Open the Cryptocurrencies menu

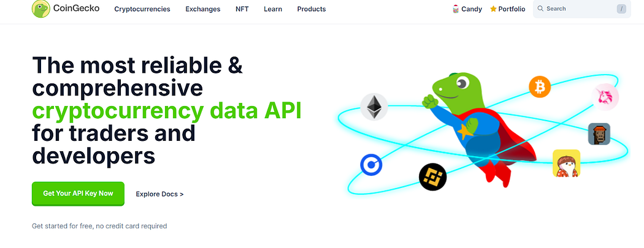point(142,9)
